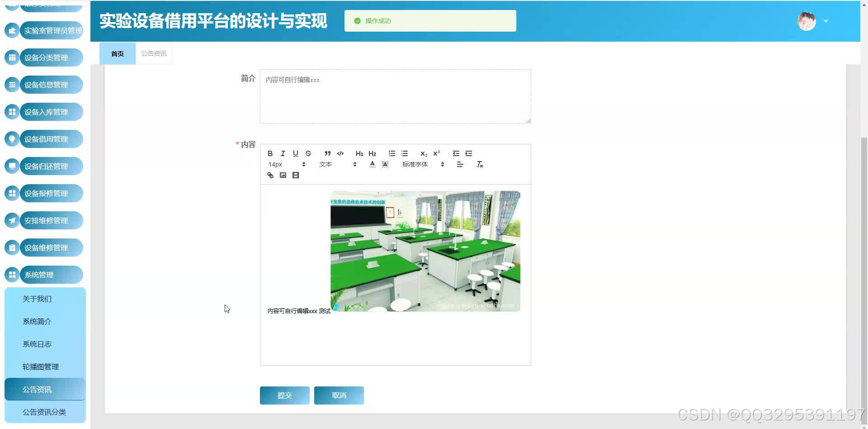Insert an image into the content
Image resolution: width=868 pixels, height=429 pixels.
283,175
